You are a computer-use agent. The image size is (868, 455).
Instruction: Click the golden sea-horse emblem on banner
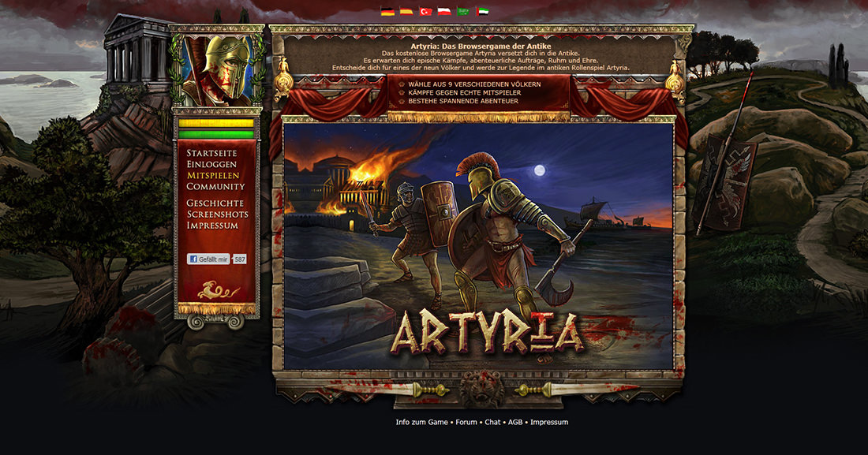216,290
